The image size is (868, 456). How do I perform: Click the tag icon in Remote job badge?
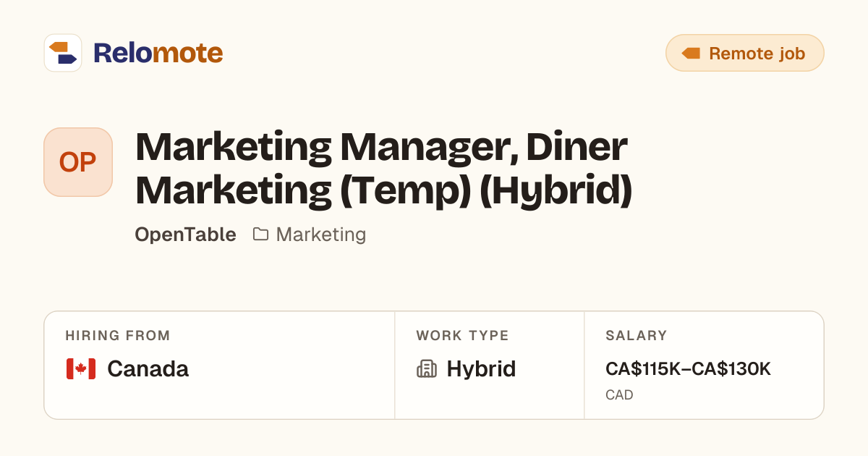(692, 54)
